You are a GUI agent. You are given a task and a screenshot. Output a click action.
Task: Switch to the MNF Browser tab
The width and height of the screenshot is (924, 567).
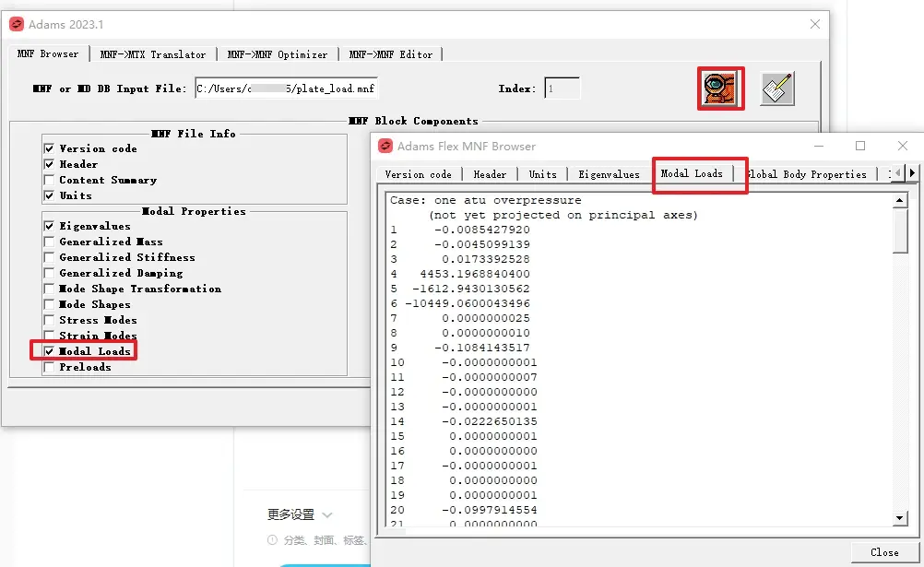coord(48,53)
